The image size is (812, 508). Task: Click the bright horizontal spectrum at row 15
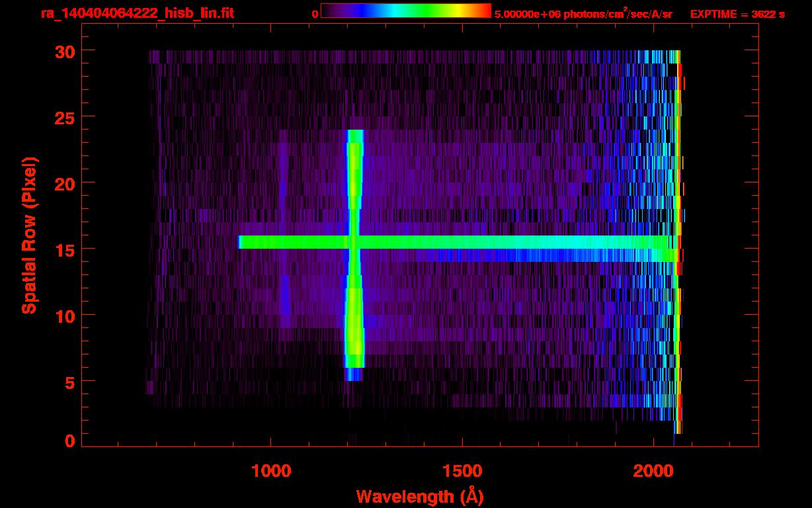456,242
